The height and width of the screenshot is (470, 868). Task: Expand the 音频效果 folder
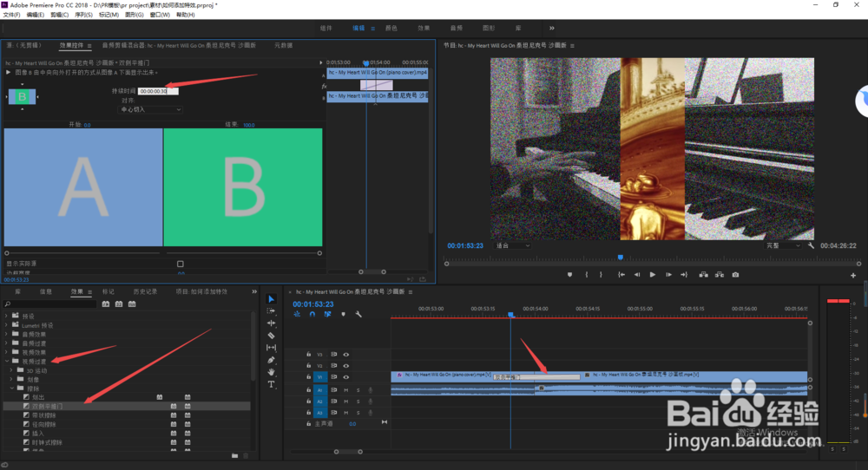tap(7, 334)
